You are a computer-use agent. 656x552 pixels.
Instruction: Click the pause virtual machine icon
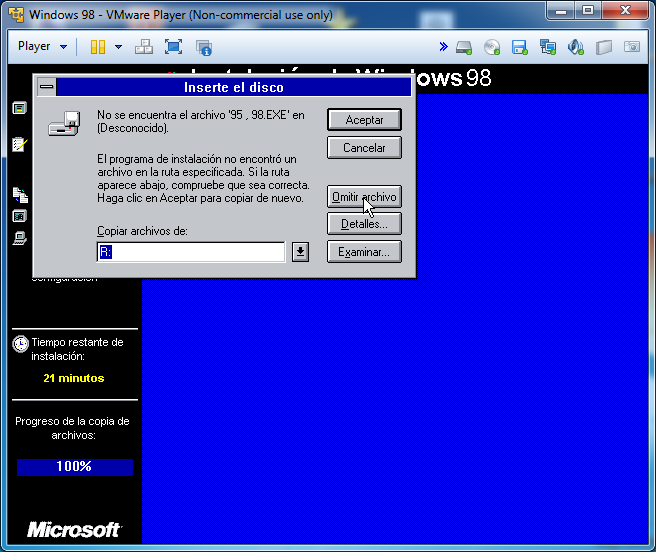pyautogui.click(x=98, y=47)
